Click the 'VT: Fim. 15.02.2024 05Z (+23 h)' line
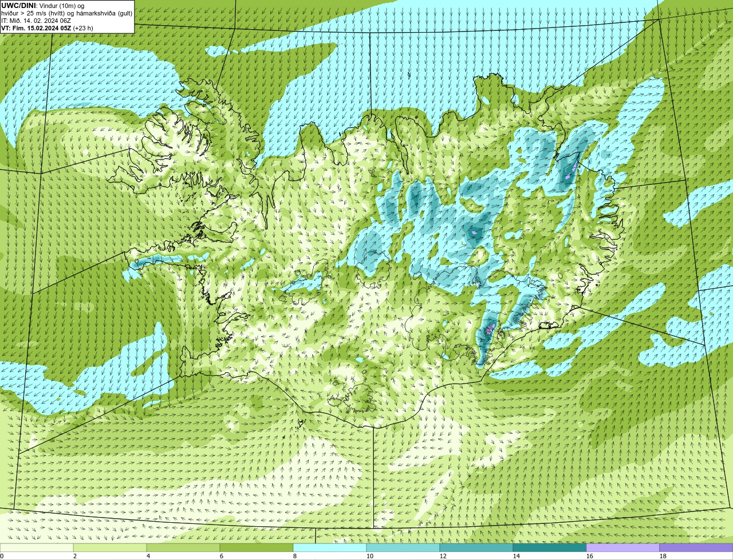Image resolution: width=733 pixels, height=560 pixels. pos(48,28)
